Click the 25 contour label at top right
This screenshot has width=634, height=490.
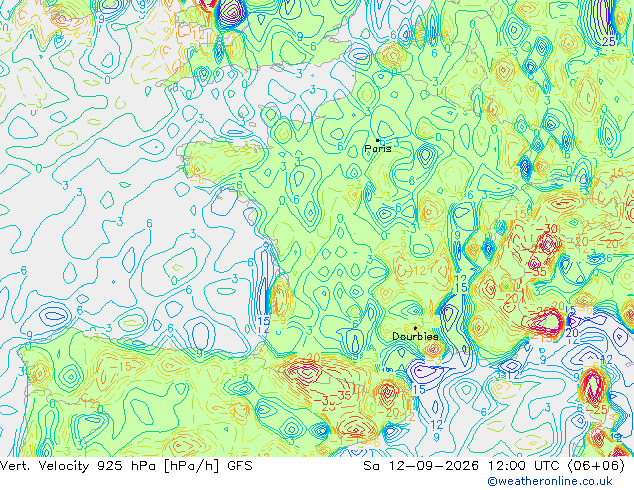(609, 41)
